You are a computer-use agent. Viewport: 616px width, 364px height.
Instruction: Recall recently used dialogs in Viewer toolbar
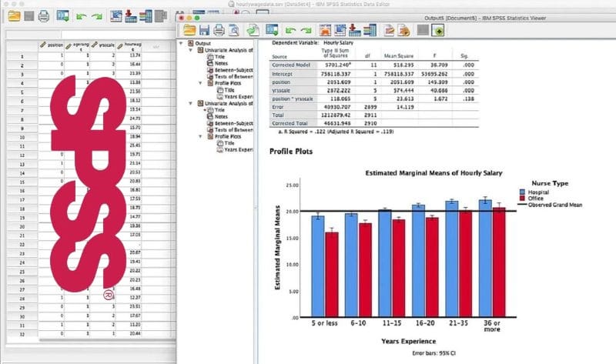[272, 30]
